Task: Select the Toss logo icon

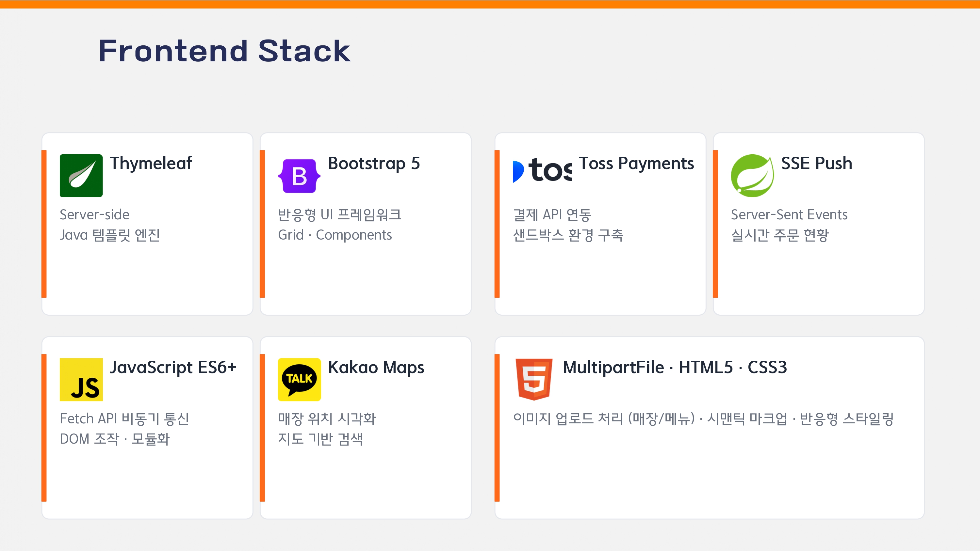Action: [x=542, y=171]
